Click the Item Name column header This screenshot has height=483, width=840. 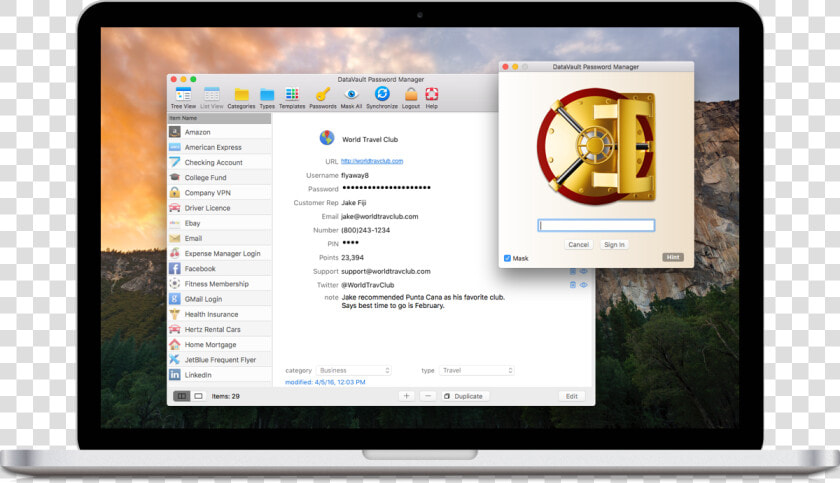coord(219,118)
